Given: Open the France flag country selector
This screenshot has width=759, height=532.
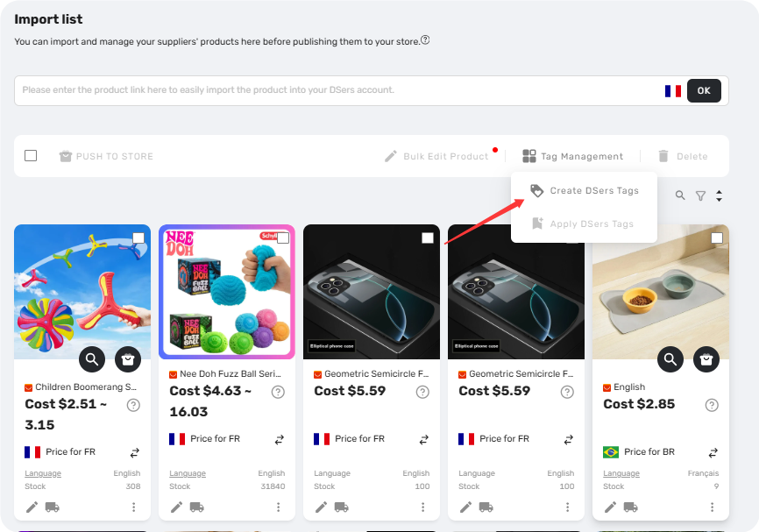Looking at the screenshot, I should (x=673, y=91).
